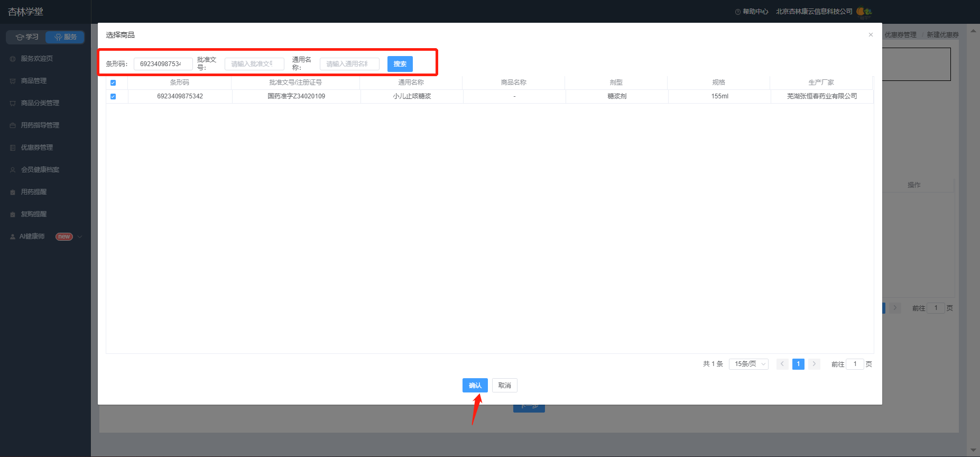Click the 帮助中心 help icon
This screenshot has height=457, width=980.
click(737, 12)
